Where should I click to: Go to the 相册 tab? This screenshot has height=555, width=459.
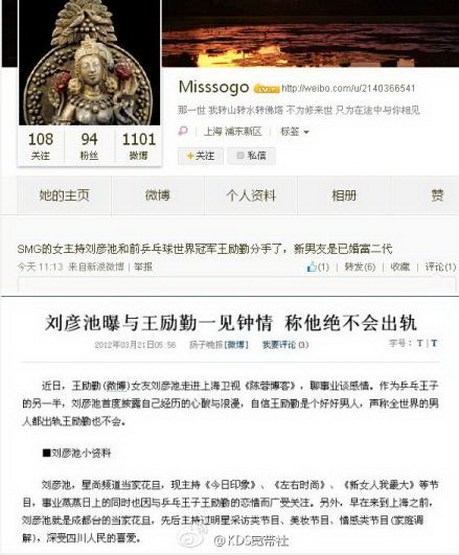pos(344,195)
